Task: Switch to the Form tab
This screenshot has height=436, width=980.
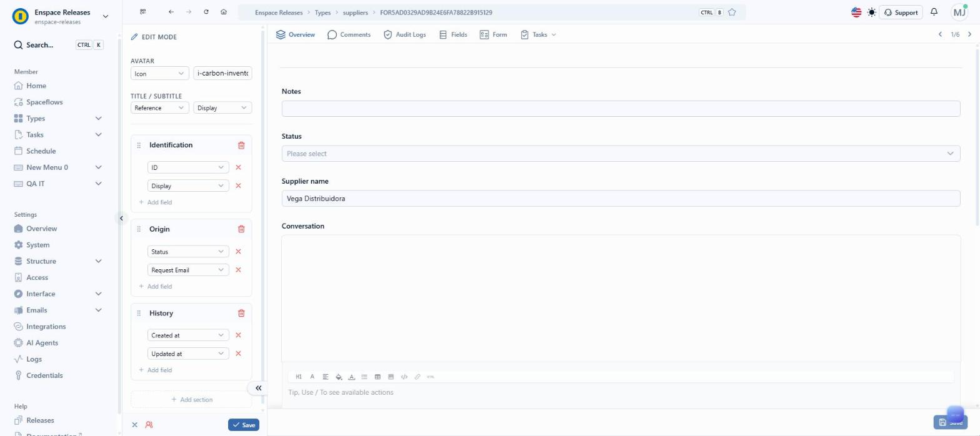Action: coord(493,35)
